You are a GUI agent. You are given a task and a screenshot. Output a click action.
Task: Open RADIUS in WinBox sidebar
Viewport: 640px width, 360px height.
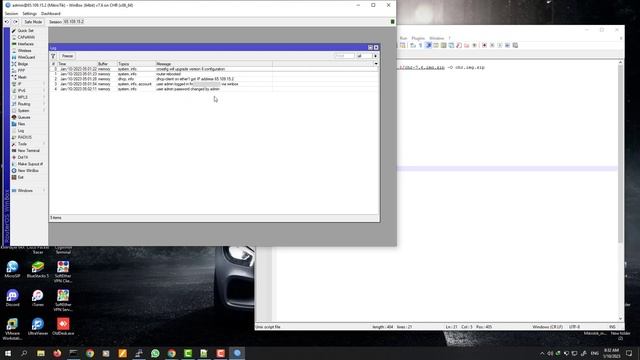pos(24,137)
